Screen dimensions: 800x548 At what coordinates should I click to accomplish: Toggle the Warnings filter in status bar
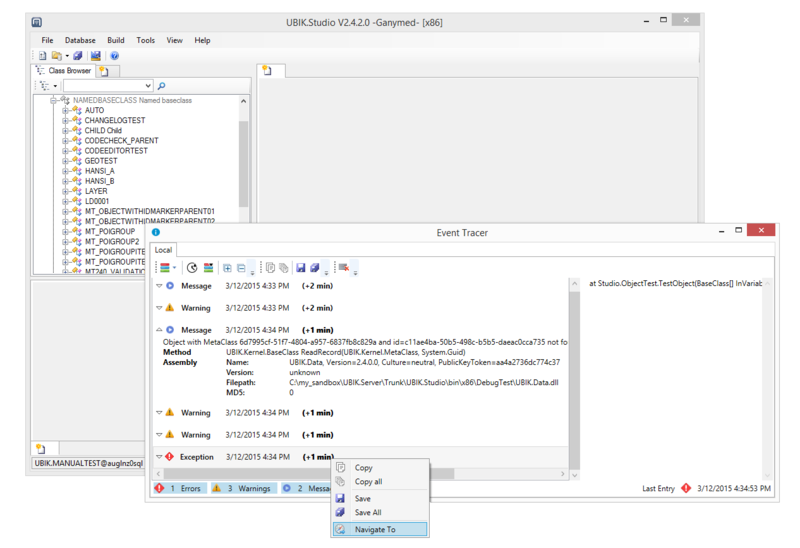243,489
